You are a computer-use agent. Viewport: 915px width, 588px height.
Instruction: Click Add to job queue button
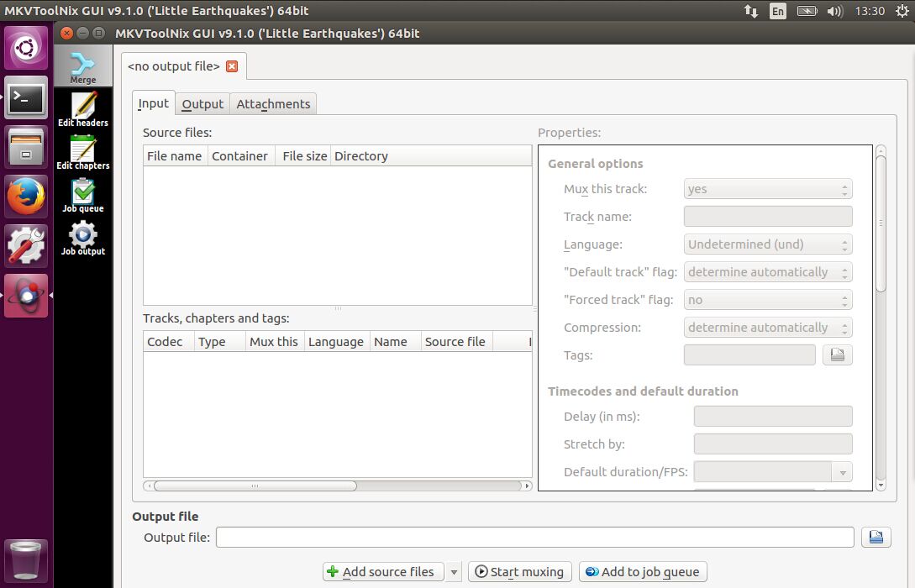tap(643, 572)
